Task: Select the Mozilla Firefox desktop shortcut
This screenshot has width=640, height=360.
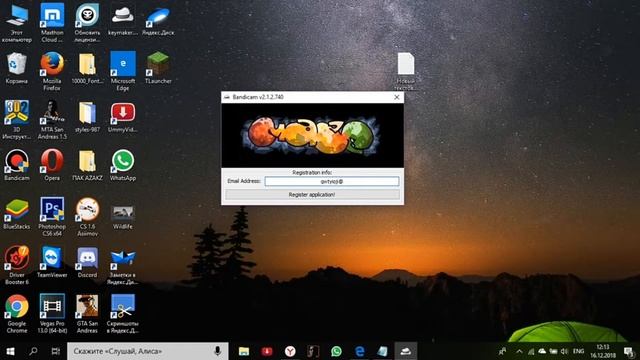Action: (x=52, y=71)
